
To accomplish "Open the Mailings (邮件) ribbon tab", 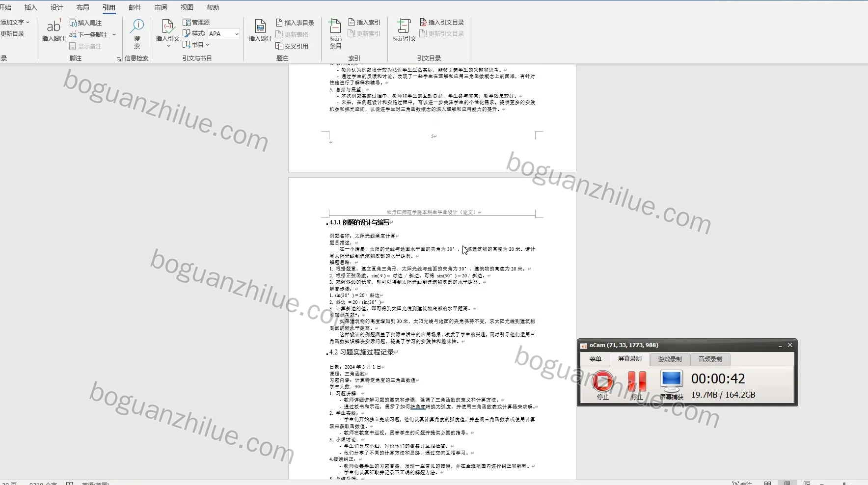I will point(135,7).
